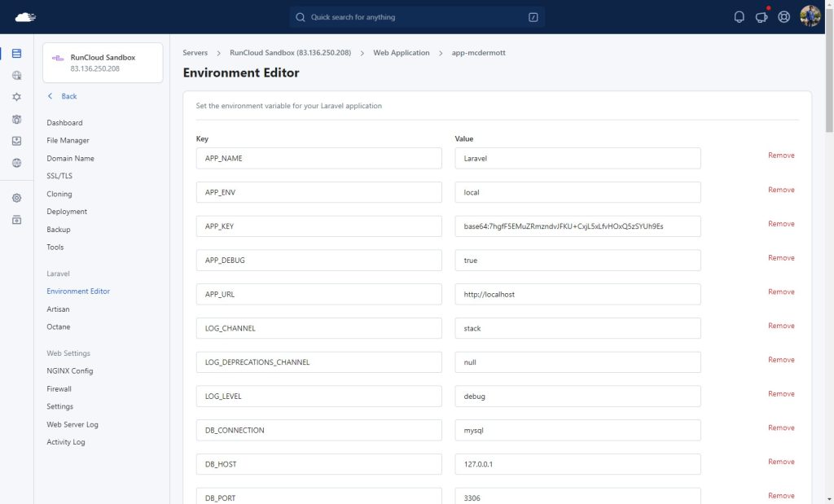Click the sun-shaped icon in left rail
The width and height of the screenshot is (834, 504).
click(x=16, y=97)
